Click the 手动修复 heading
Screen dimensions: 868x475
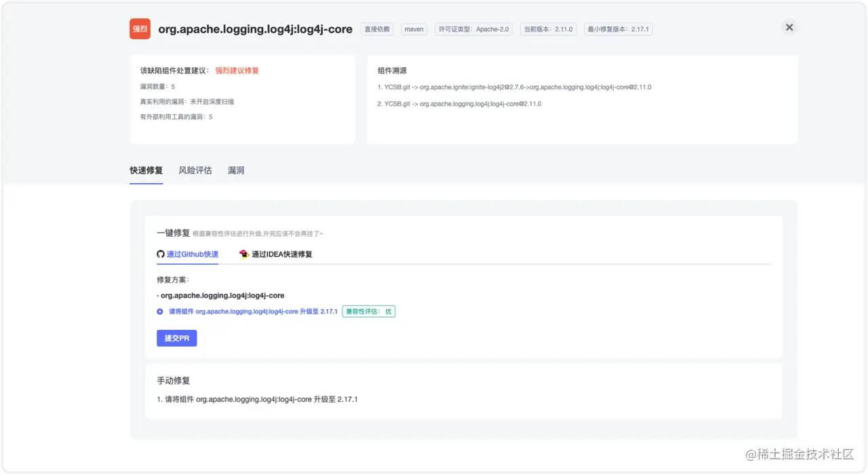[173, 381]
